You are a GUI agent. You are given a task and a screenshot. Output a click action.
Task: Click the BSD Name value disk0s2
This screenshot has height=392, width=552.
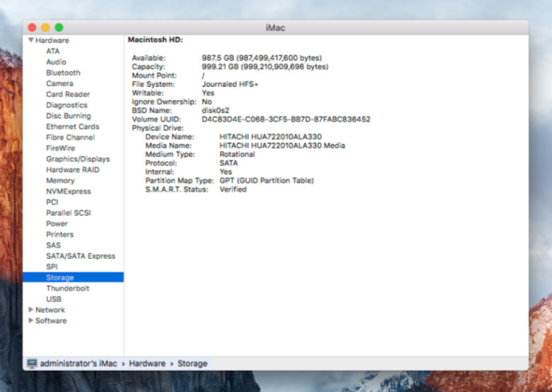215,110
